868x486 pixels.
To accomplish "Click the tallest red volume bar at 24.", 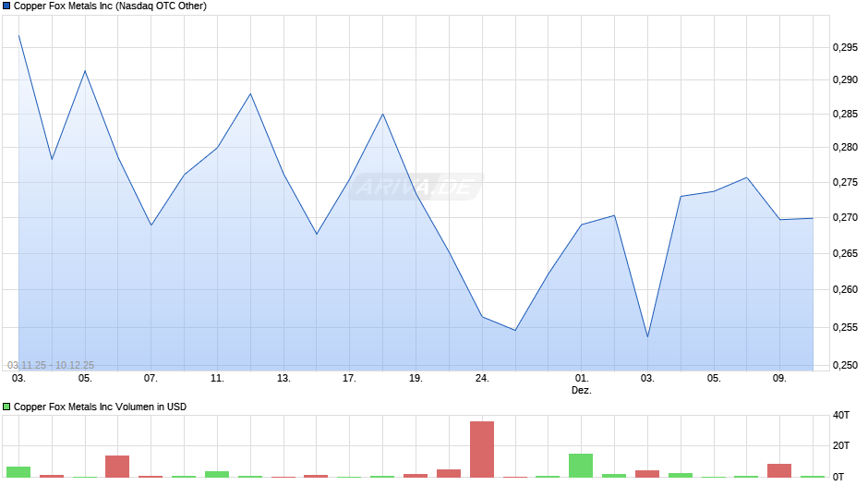I will pyautogui.click(x=482, y=449).
